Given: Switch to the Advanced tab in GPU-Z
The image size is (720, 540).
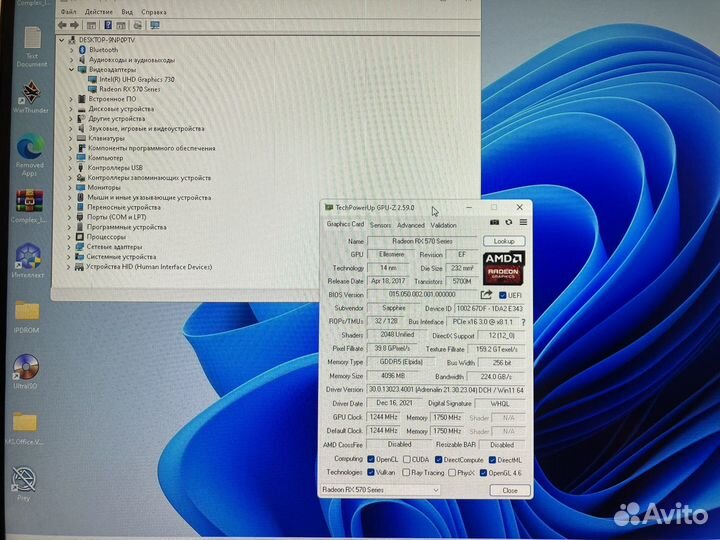Looking at the screenshot, I should pos(411,225).
